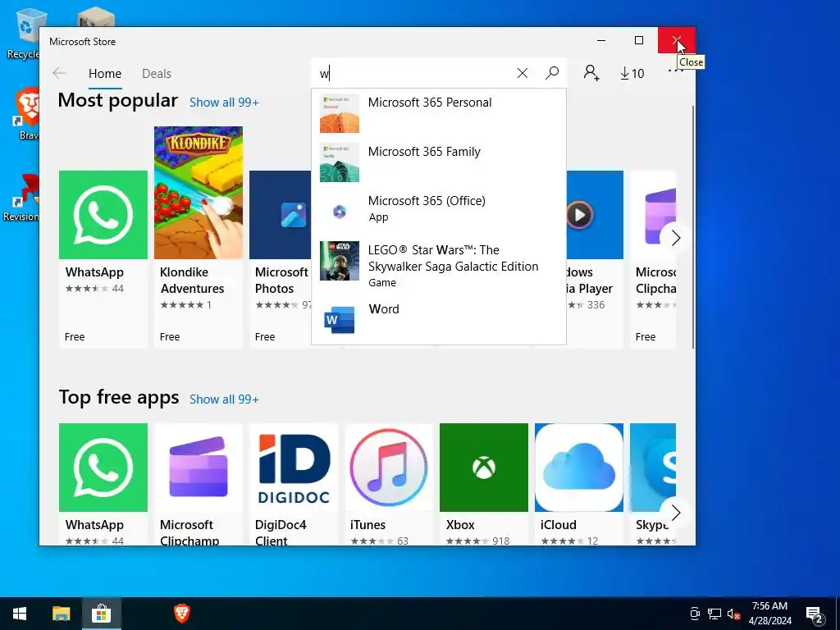
Task: Advance the Top free apps carousel with the arrow
Action: (676, 513)
